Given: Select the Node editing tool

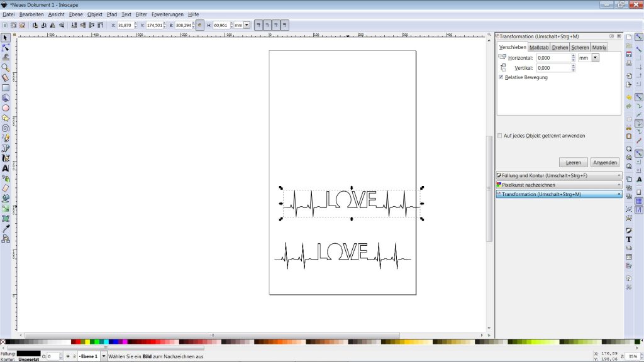Looking at the screenshot, I should pyautogui.click(x=6, y=47).
